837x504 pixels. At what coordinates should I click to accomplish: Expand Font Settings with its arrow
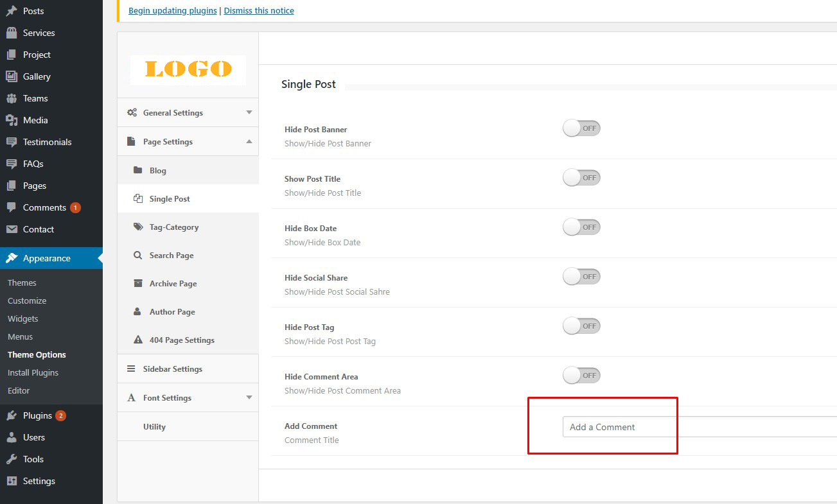coord(249,398)
